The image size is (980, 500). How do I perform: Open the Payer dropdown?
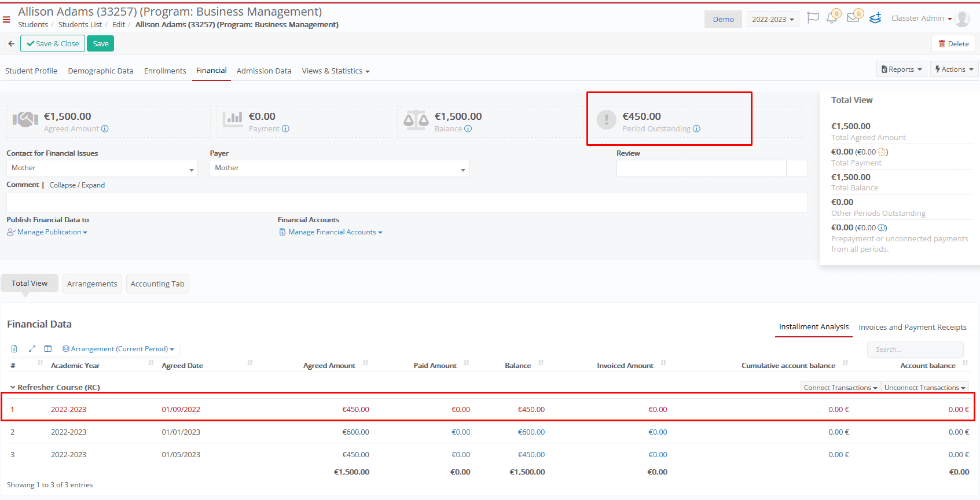coord(339,168)
